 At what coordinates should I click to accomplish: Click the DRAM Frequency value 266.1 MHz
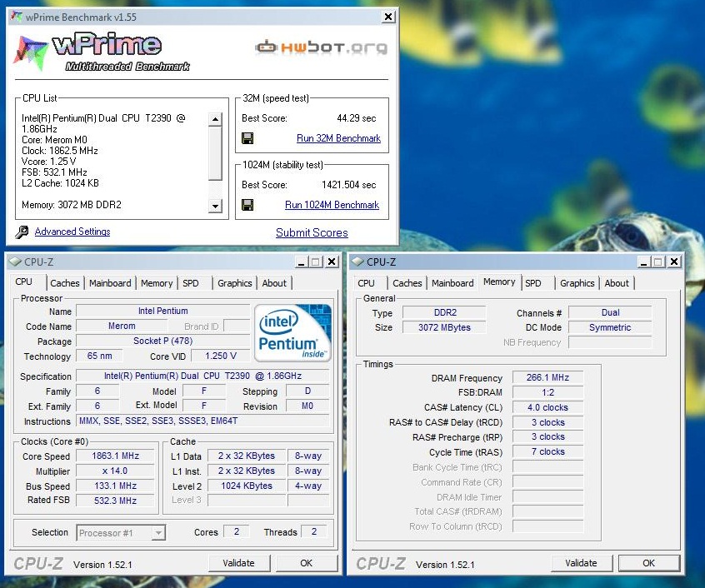point(547,377)
